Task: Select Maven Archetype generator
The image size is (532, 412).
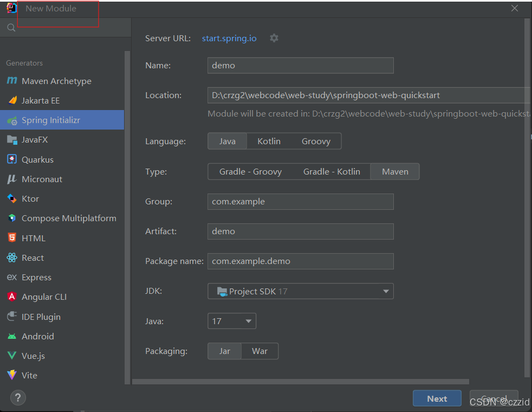Action: click(x=62, y=81)
